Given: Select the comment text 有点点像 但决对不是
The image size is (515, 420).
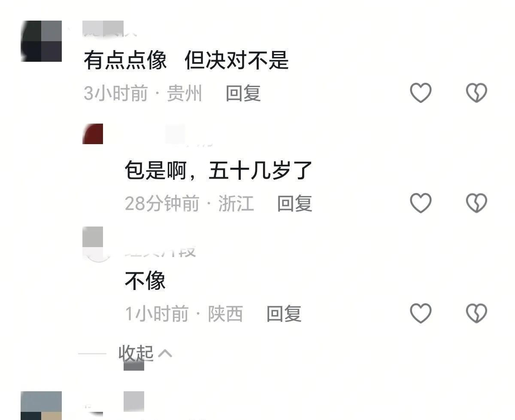Looking at the screenshot, I should tap(186, 60).
